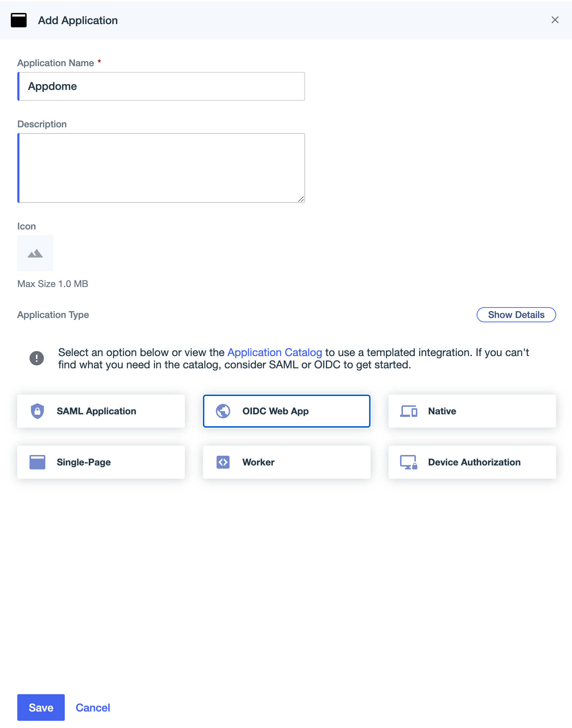
Task: Select the Native devices icon
Action: pos(409,411)
